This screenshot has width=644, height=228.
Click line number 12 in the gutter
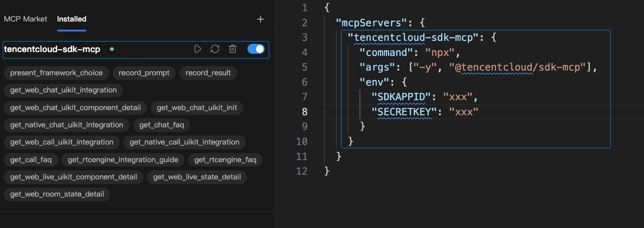pos(302,171)
